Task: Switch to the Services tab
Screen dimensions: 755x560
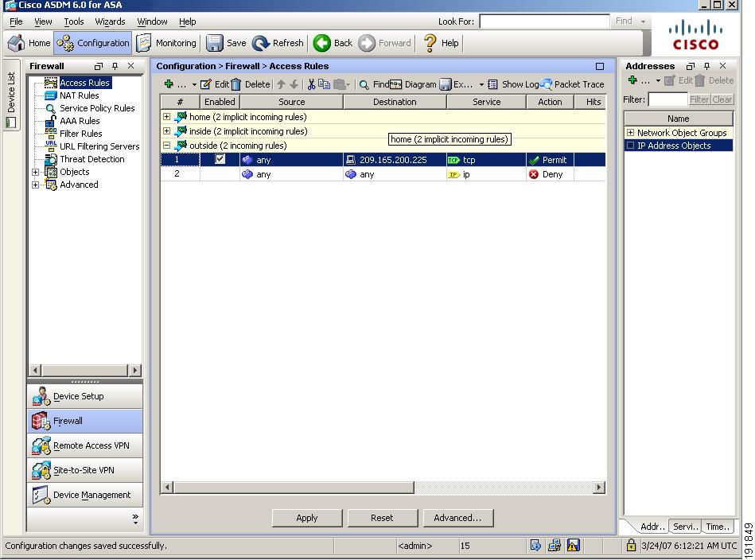Action: [685, 527]
